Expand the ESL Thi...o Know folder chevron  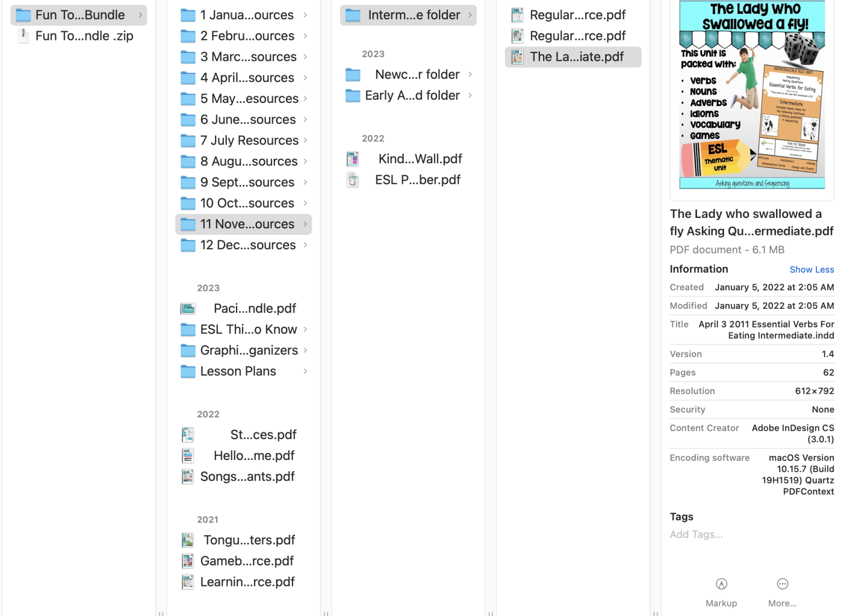pyautogui.click(x=306, y=330)
